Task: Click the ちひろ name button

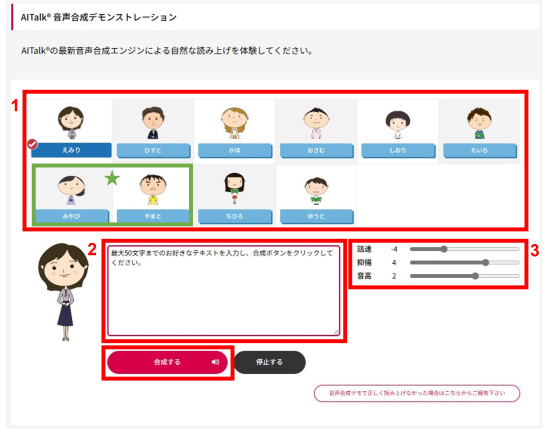Action: [235, 216]
